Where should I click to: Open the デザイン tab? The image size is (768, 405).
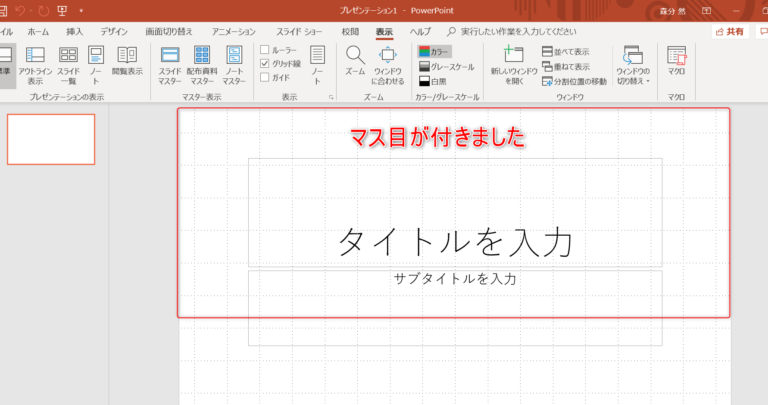click(x=114, y=32)
